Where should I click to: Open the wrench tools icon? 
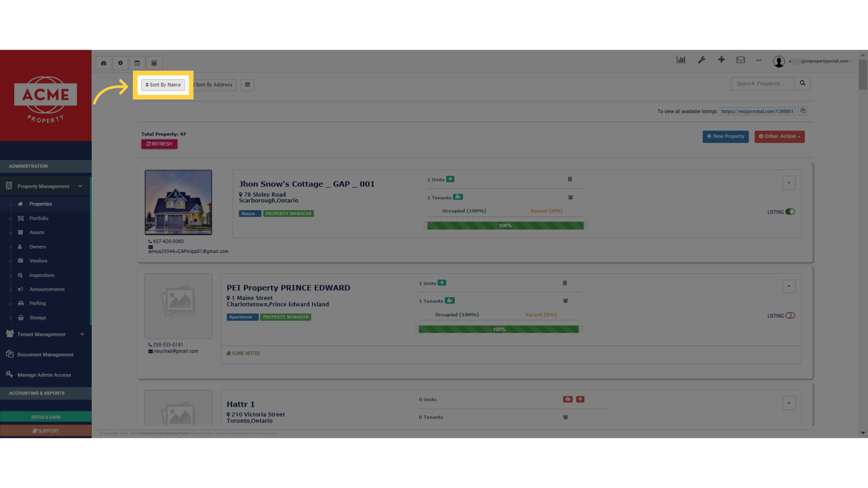click(x=702, y=60)
